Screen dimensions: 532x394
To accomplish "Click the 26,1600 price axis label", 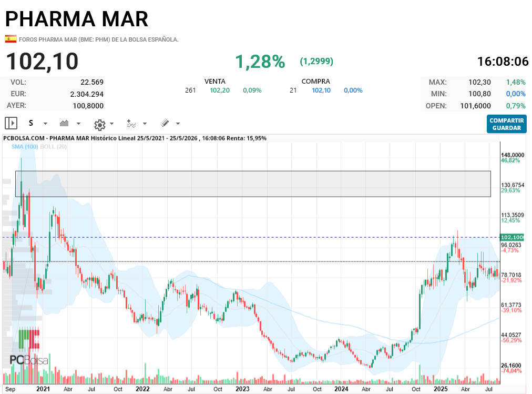I will pyautogui.click(x=511, y=366).
